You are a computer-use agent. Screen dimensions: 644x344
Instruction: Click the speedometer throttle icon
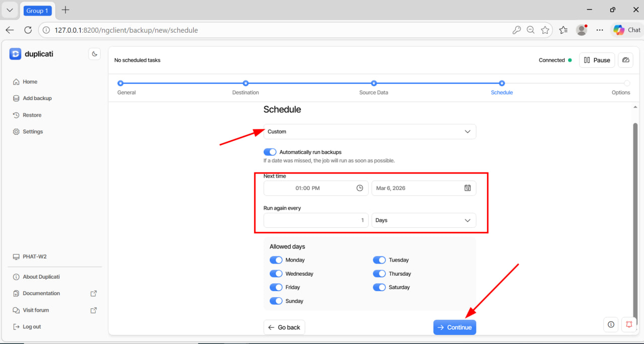tap(625, 60)
